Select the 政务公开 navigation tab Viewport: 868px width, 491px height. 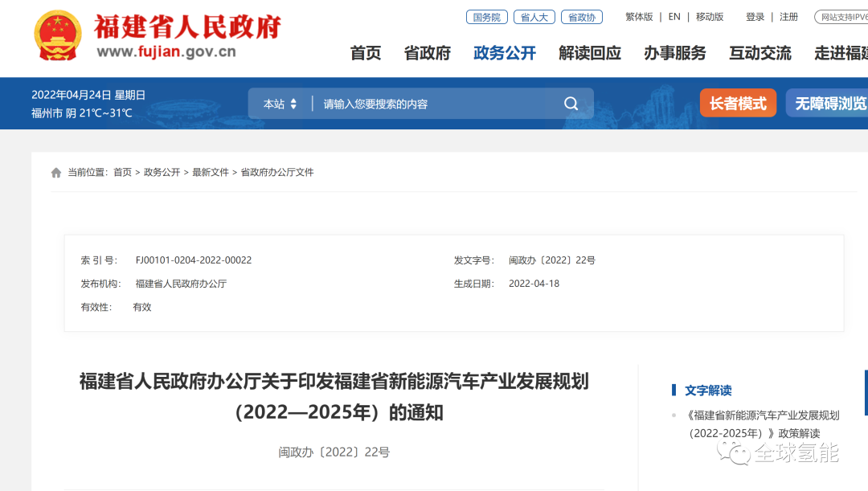504,53
